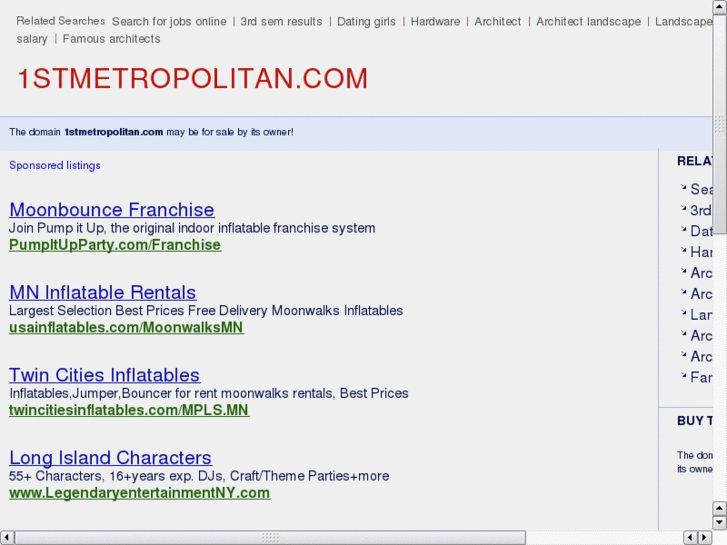This screenshot has height=545, width=727.
Task: Open 'Architect landscape' related search
Action: (588, 21)
